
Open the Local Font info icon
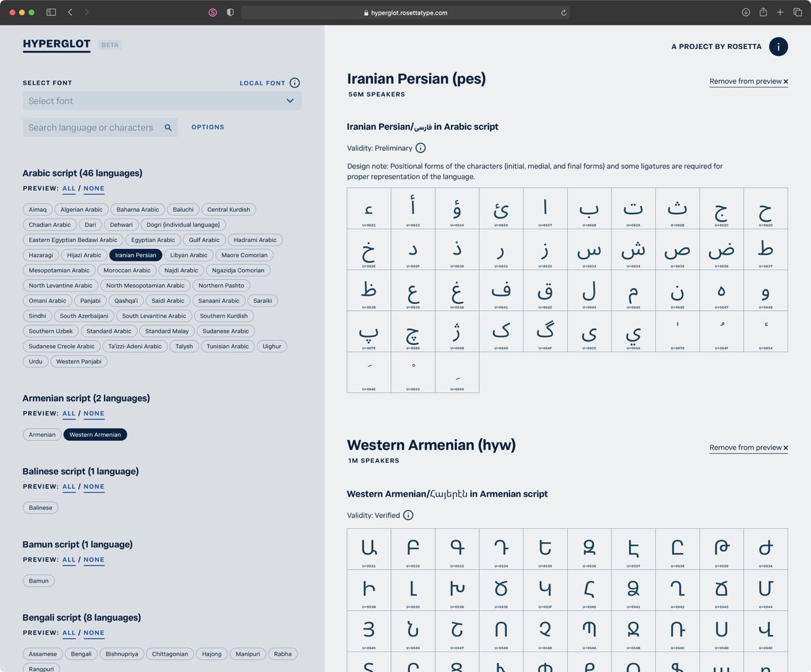[x=295, y=83]
